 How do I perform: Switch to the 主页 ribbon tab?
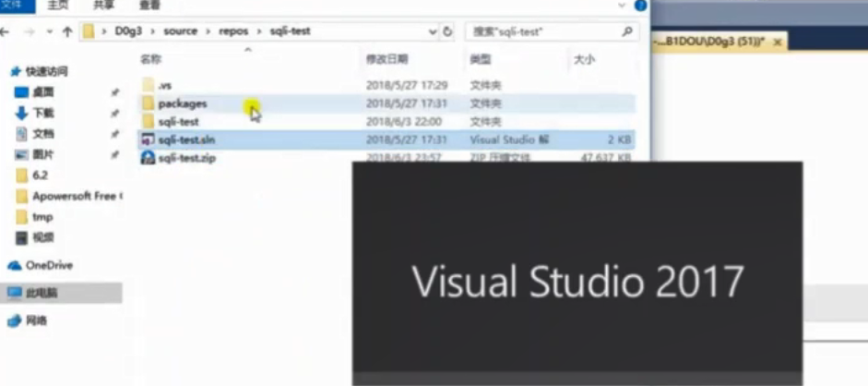click(x=57, y=6)
